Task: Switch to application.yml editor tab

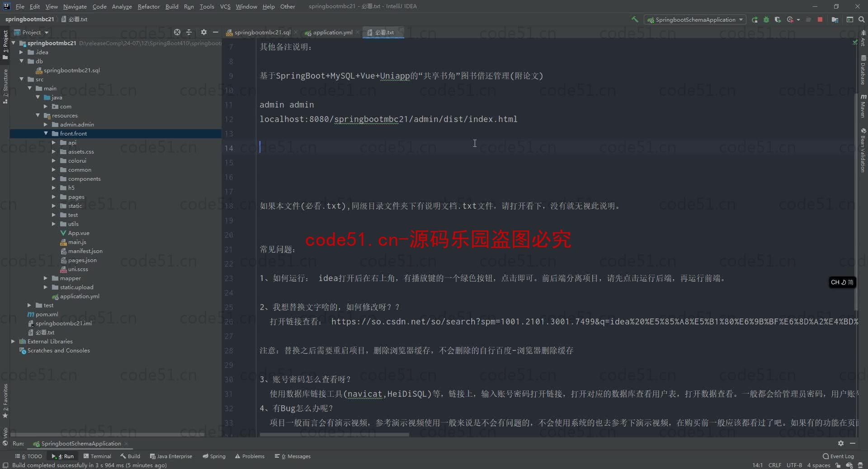Action: click(332, 32)
